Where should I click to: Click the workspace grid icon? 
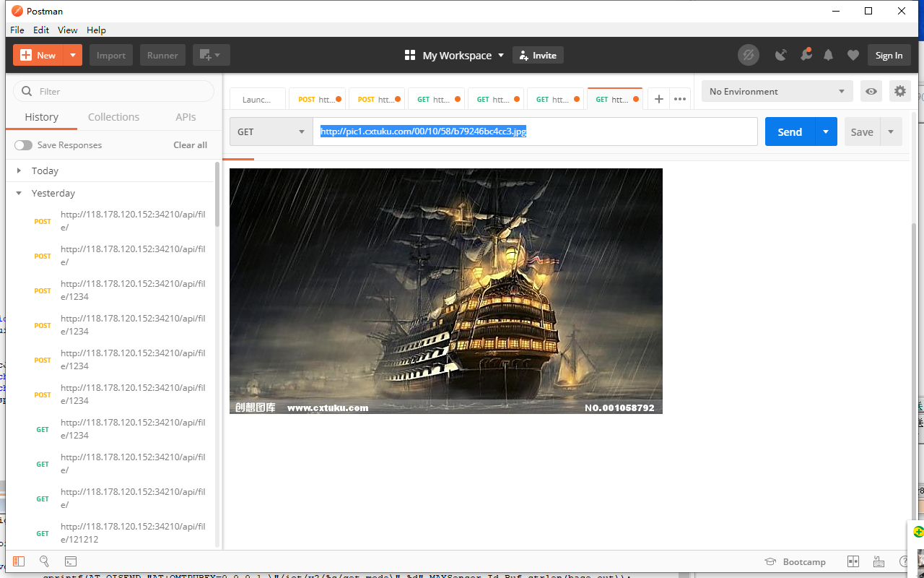click(410, 55)
